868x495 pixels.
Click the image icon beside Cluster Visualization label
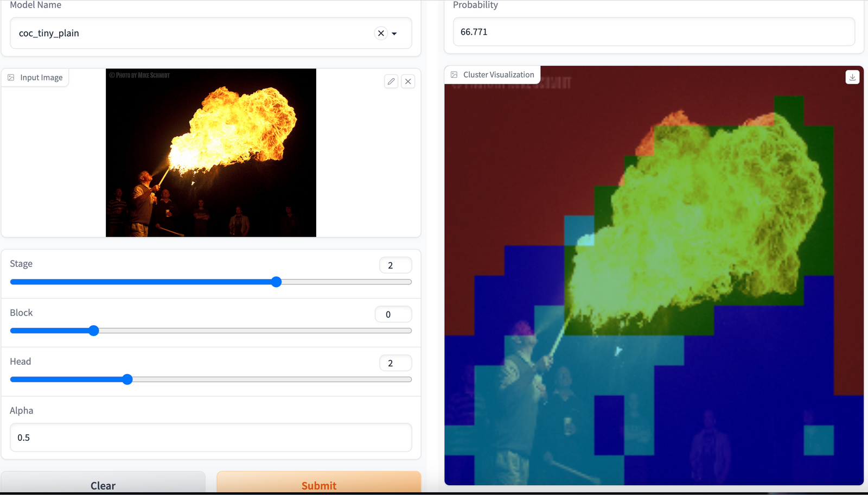[454, 74]
